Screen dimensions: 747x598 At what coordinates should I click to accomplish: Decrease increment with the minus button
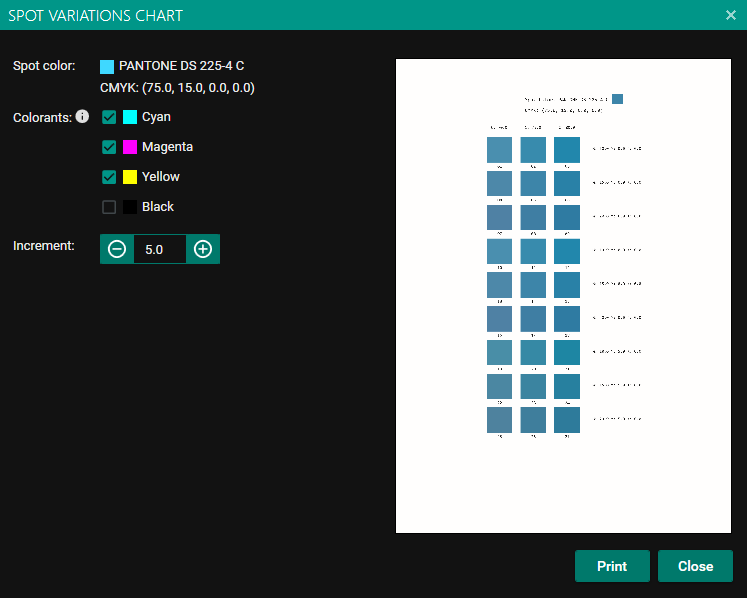(x=117, y=249)
